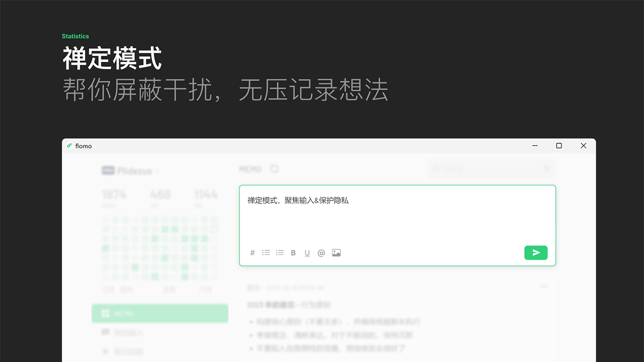
Task: Open the more options menu on the memo card
Action: coord(544,286)
